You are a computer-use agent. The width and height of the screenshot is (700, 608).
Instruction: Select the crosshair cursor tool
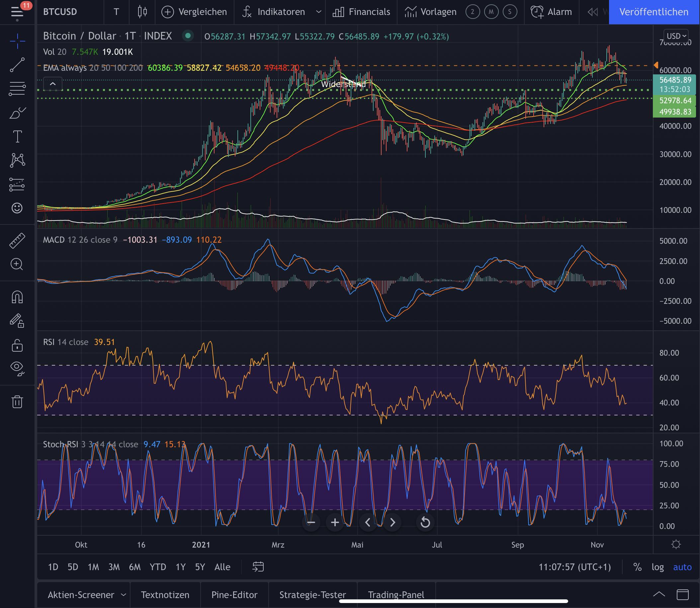17,42
